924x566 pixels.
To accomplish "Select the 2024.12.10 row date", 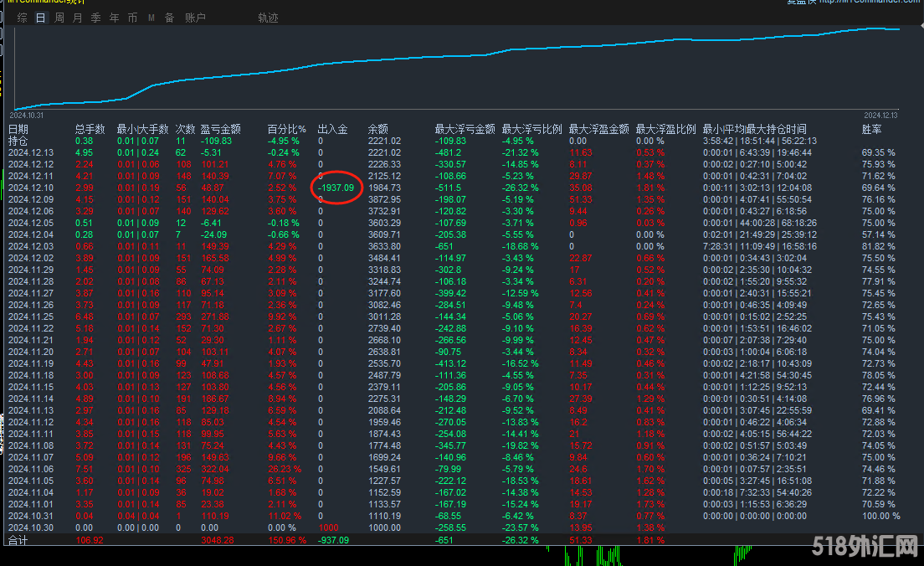I will 31,188.
